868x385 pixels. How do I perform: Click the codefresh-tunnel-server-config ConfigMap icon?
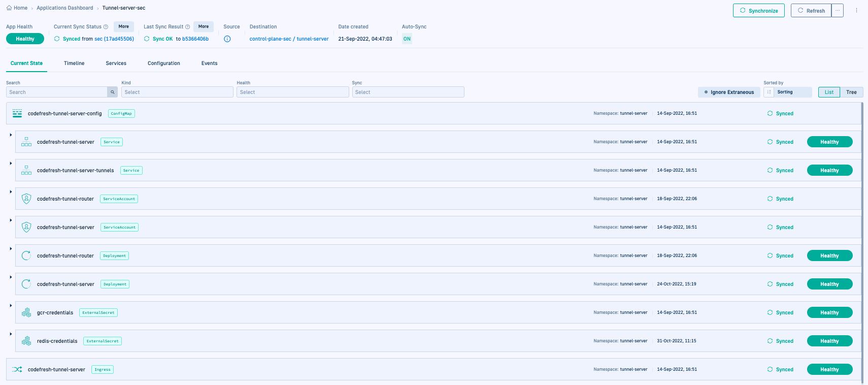tap(17, 113)
